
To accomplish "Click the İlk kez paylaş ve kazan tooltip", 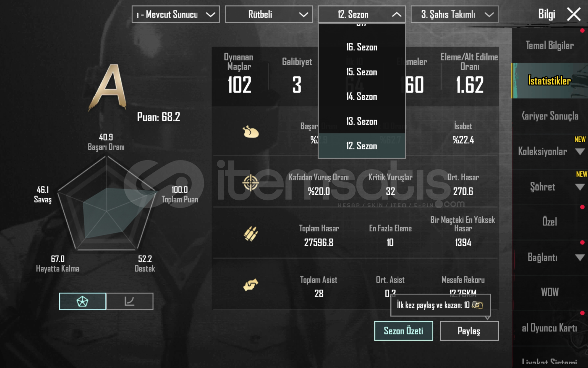I will click(x=440, y=305).
